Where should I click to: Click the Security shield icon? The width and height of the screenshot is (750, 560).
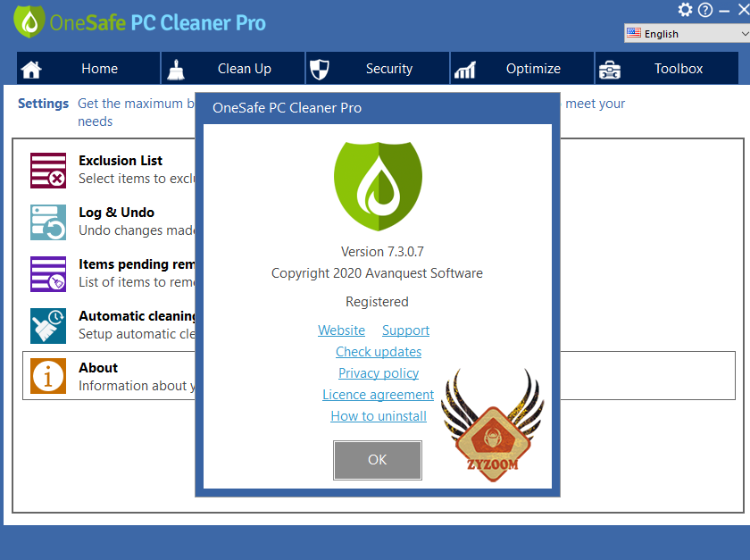coord(320,70)
